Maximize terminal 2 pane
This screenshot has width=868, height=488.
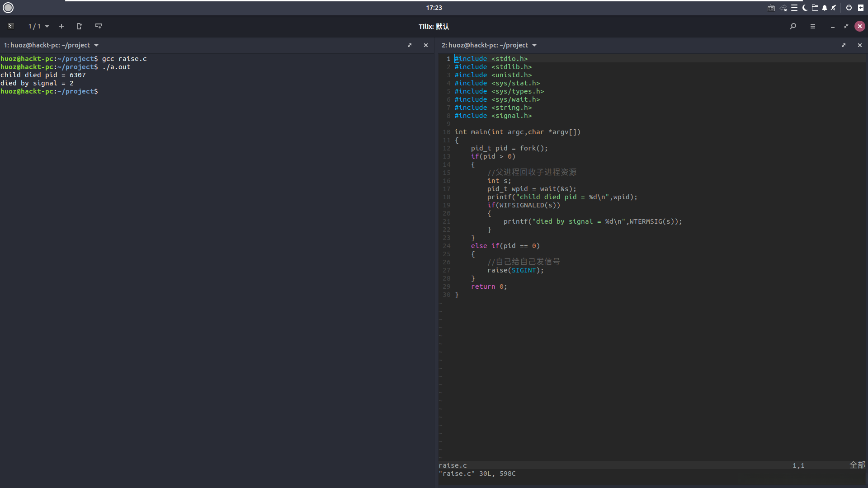click(x=844, y=45)
